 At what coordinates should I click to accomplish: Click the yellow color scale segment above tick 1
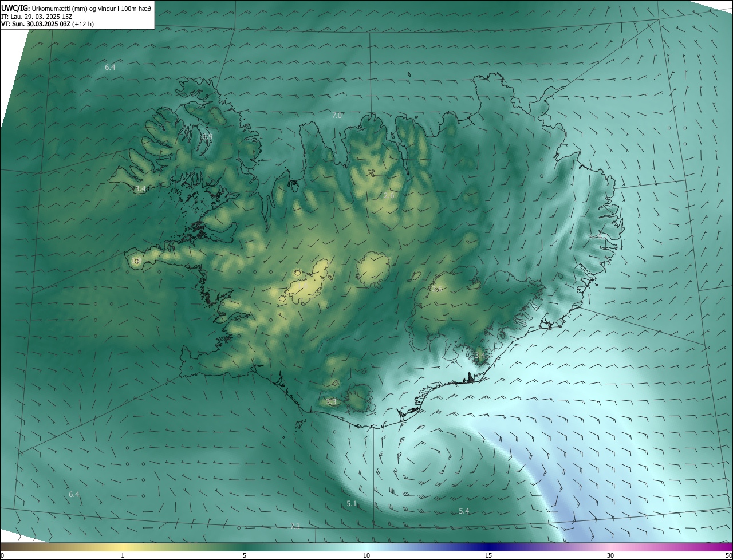[123, 547]
